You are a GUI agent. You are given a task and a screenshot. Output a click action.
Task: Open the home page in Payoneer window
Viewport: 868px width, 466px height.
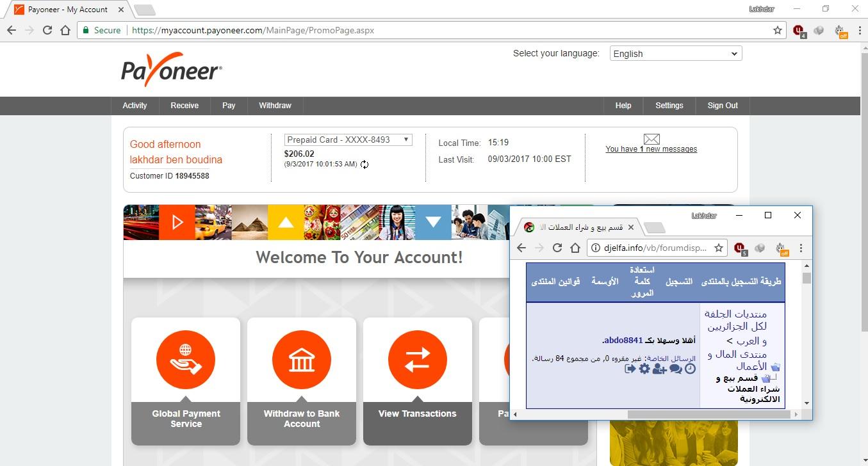65,30
